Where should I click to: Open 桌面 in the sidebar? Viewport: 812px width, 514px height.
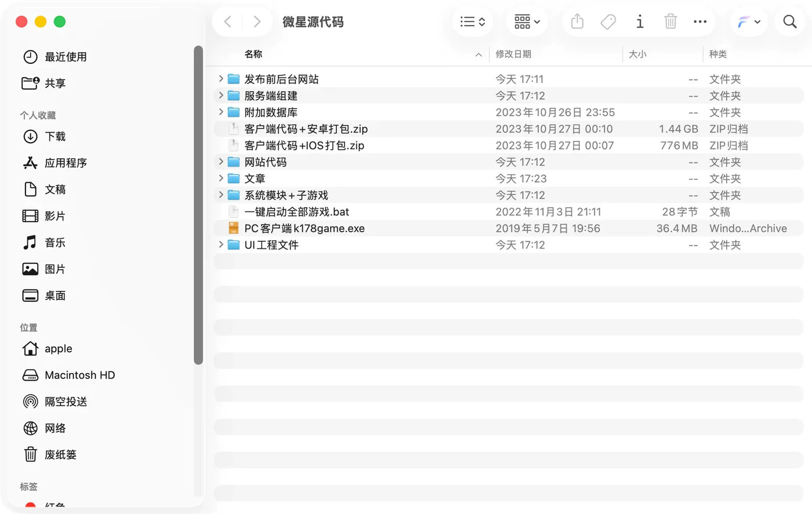point(44,296)
